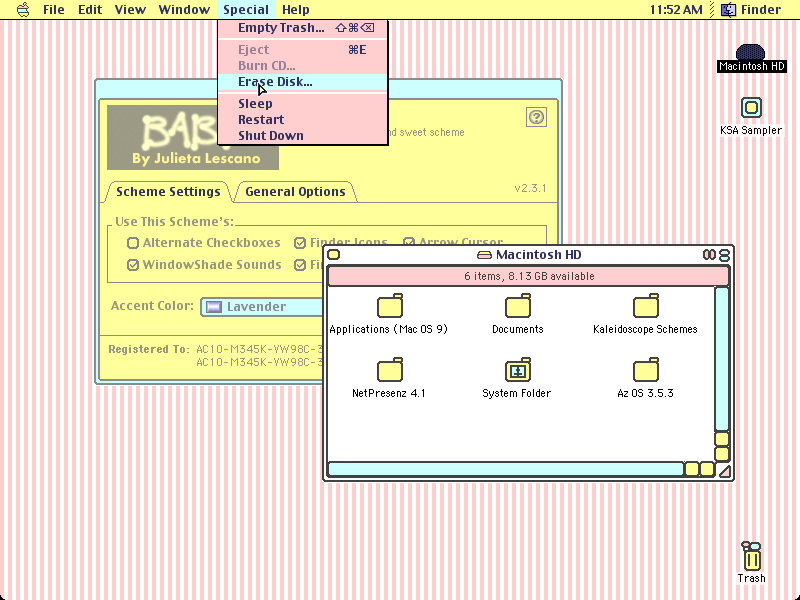This screenshot has height=600, width=800.
Task: Select the Trash icon on desktop
Action: [x=751, y=556]
